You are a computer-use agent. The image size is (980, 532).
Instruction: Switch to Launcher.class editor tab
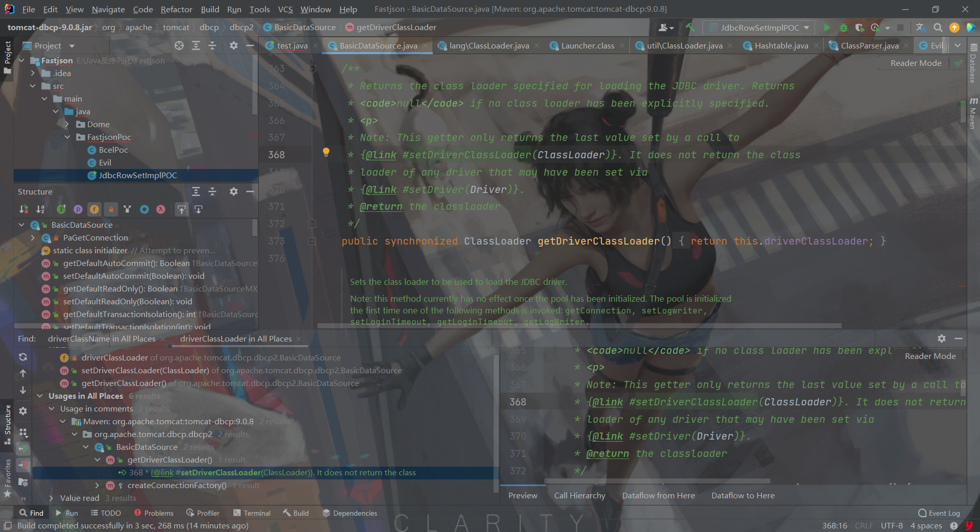tap(587, 45)
